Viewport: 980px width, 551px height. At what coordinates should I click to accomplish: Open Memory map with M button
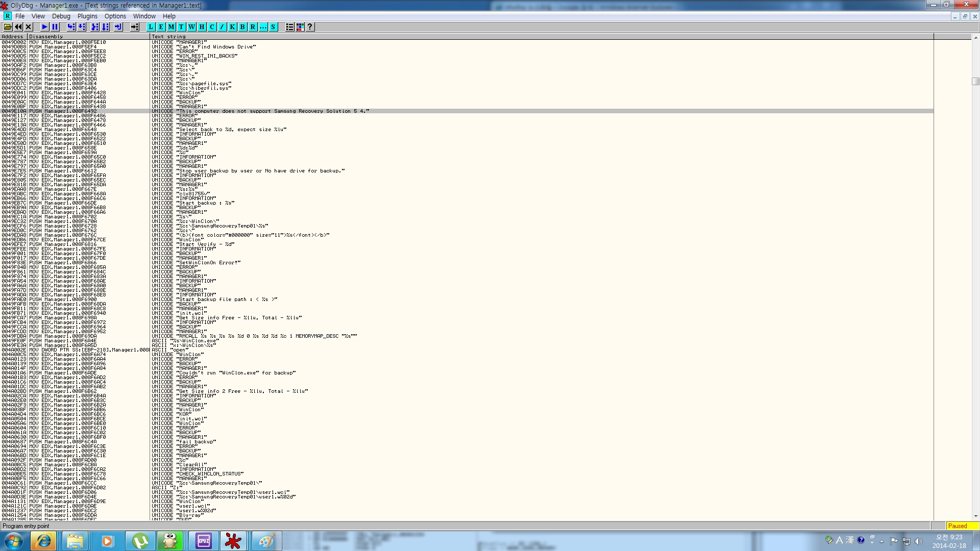[x=171, y=27]
